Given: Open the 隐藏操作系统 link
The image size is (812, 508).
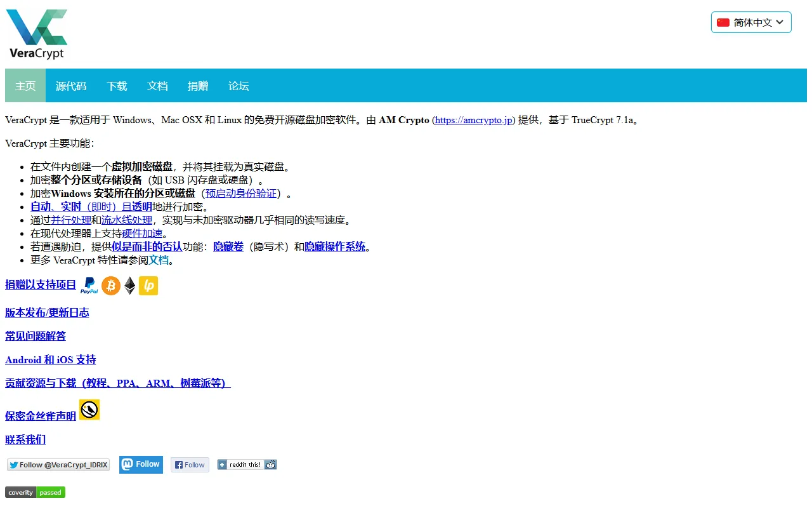Looking at the screenshot, I should pyautogui.click(x=335, y=247).
